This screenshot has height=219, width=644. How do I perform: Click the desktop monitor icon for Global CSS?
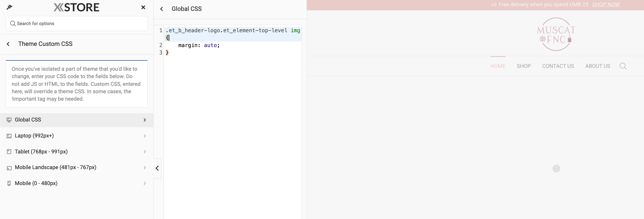pyautogui.click(x=9, y=120)
